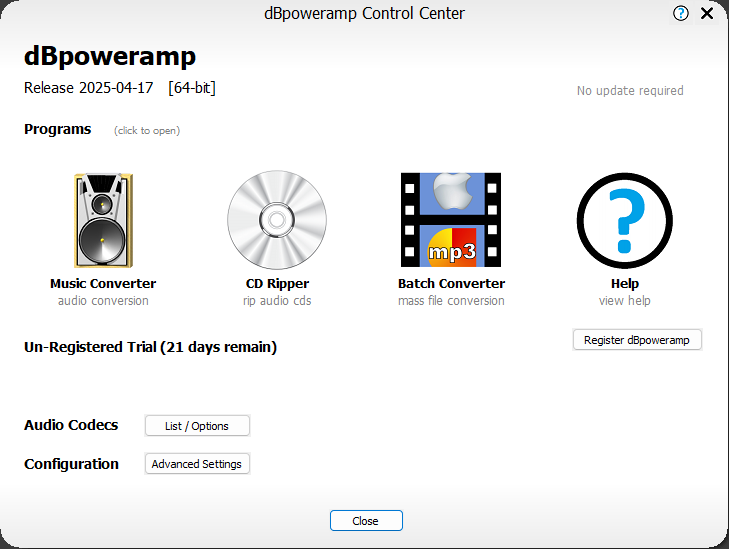Click the Music Converter text label

click(103, 284)
